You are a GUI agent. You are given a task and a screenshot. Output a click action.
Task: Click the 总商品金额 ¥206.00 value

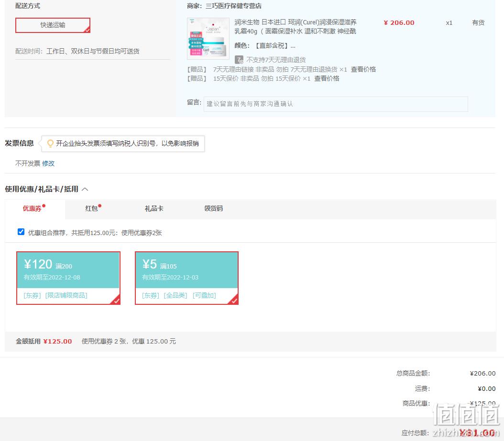[482, 373]
